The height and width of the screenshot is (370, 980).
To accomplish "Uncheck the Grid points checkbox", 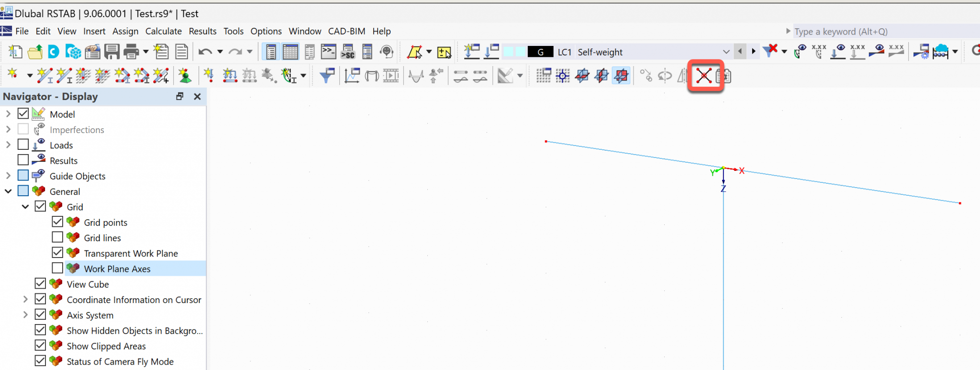I will (x=57, y=222).
